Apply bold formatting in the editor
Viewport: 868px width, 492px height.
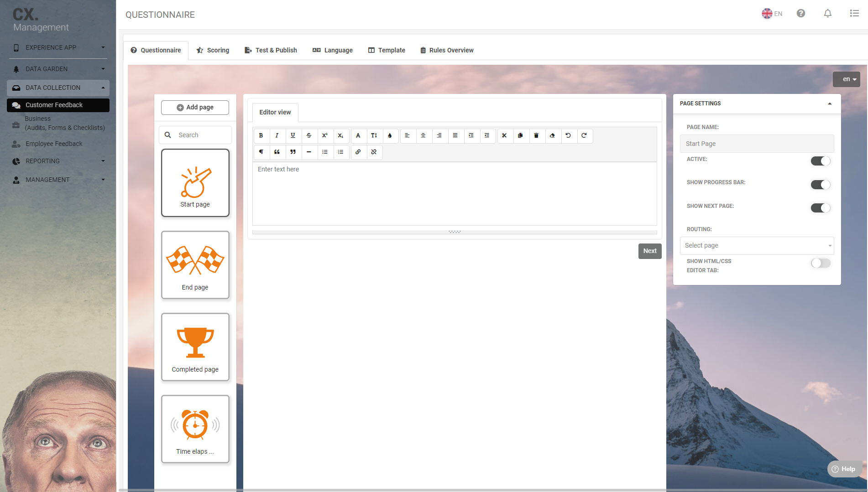coord(261,135)
